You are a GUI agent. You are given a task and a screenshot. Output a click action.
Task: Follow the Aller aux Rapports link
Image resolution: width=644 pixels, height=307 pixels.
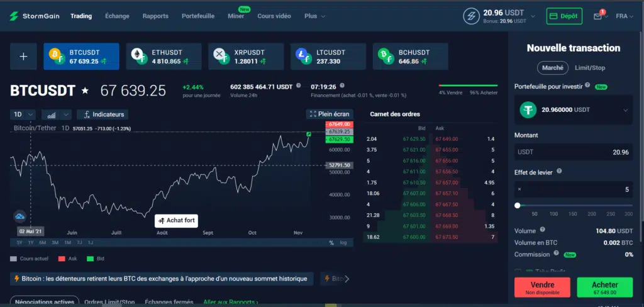click(231, 302)
